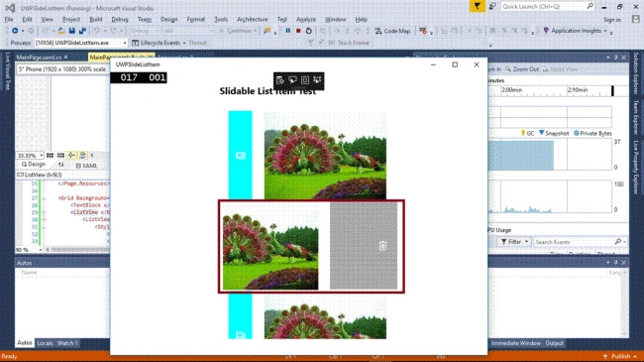The width and height of the screenshot is (644, 362).
Task: Click the Application Insights bulb icon
Action: [x=546, y=31]
